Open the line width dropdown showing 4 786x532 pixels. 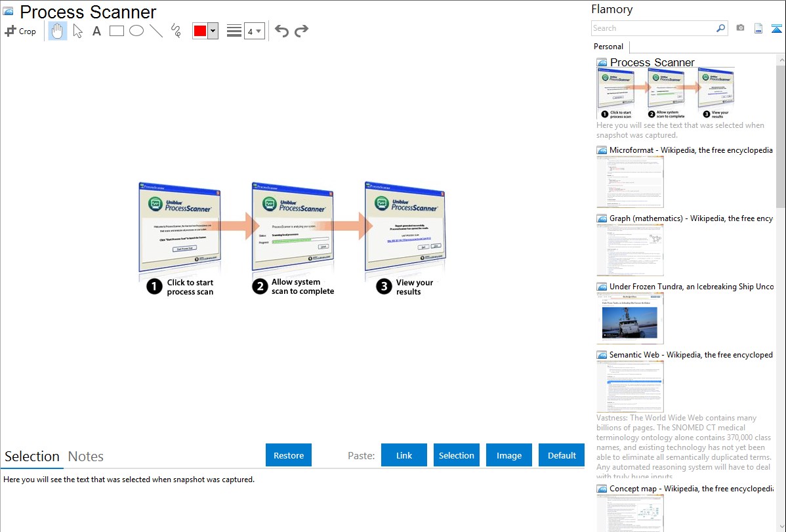tap(254, 31)
